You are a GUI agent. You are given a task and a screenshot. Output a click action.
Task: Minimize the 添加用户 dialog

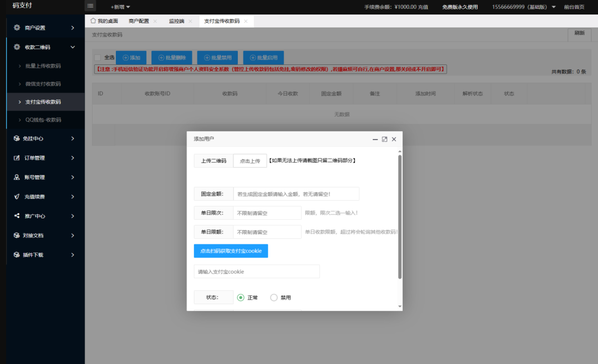pos(375,139)
